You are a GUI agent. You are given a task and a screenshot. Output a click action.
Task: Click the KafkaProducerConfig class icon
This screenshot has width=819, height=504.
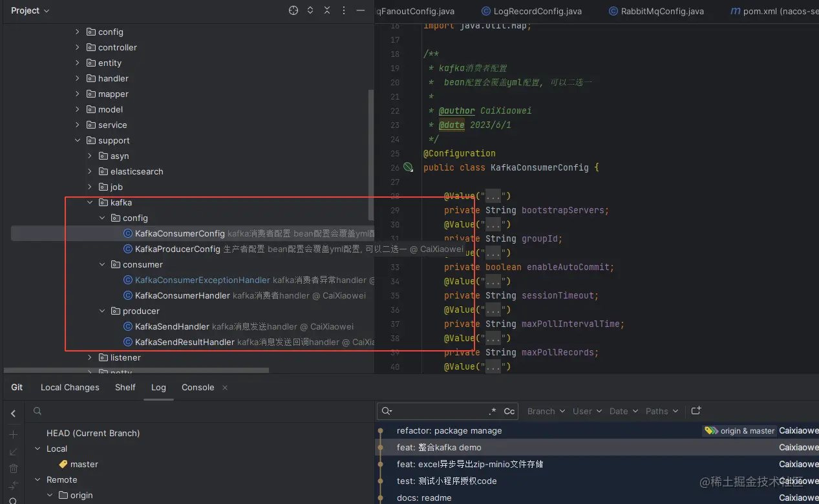[x=128, y=249]
